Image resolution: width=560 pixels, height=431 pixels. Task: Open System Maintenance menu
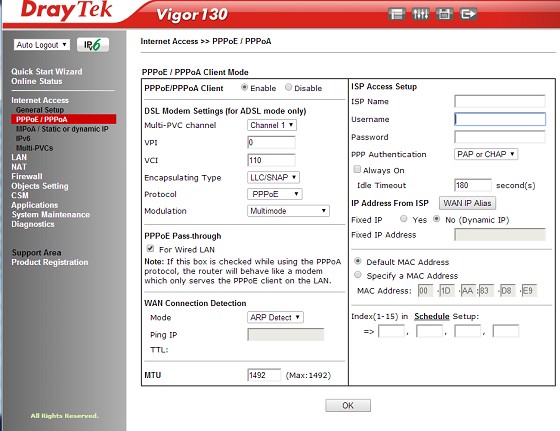tap(51, 215)
